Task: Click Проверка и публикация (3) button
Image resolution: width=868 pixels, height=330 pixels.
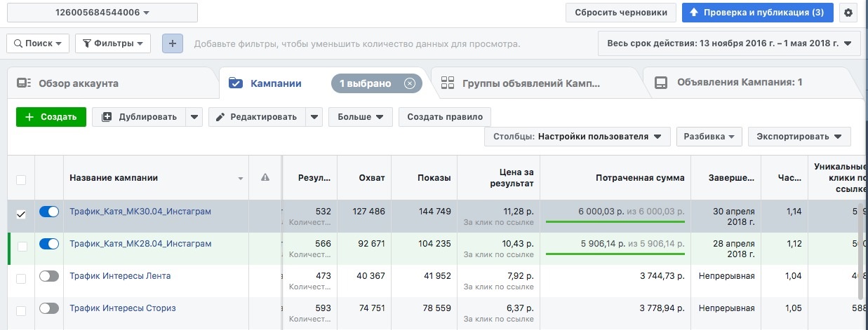Action: tap(757, 13)
